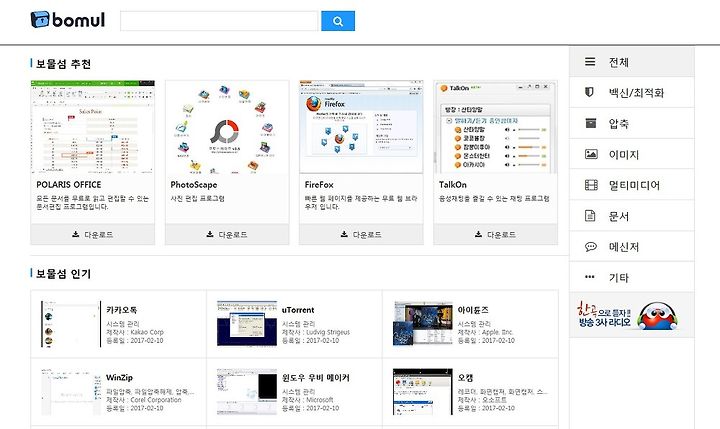Viewport: 720px width, 429px height.
Task: Open the 문서 category
Action: (x=632, y=216)
